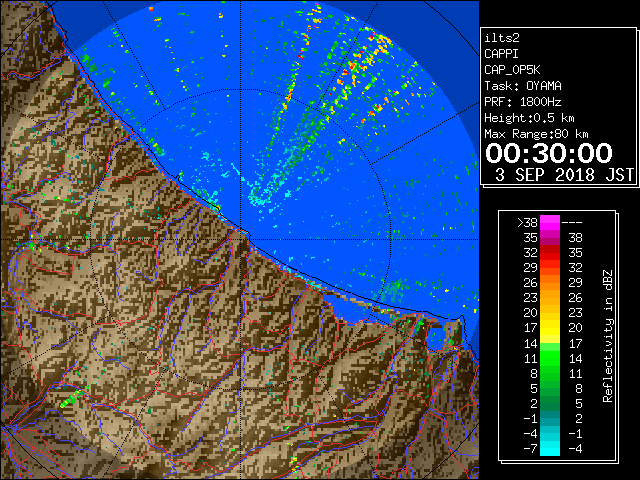Click the '-4' legend value at bottom right
The height and width of the screenshot is (480, 640).
[575, 449]
